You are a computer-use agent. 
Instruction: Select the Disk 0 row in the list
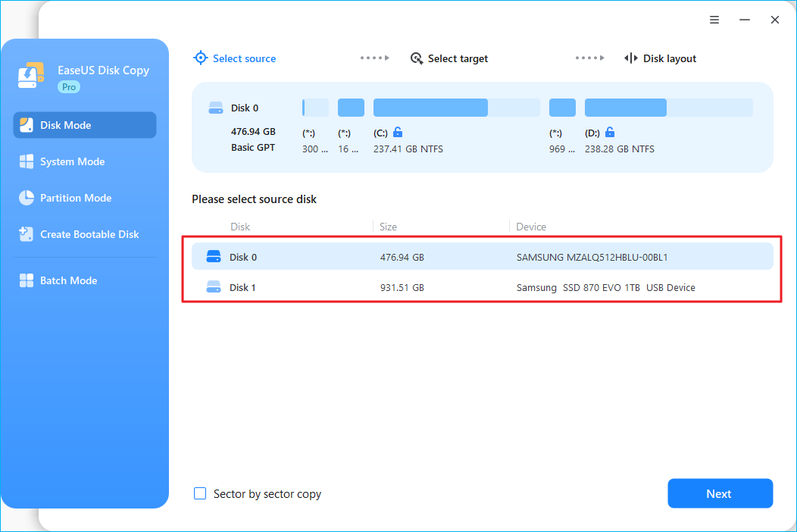pos(483,256)
